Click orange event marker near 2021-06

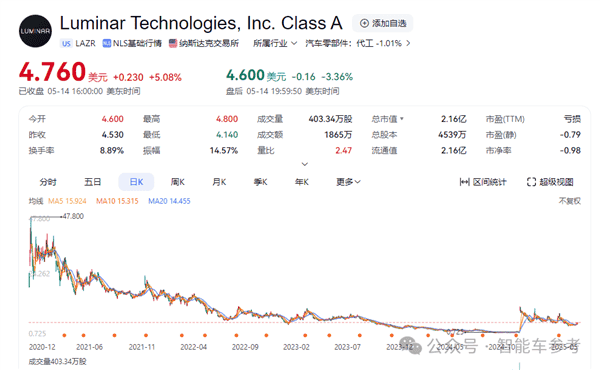(x=83, y=336)
